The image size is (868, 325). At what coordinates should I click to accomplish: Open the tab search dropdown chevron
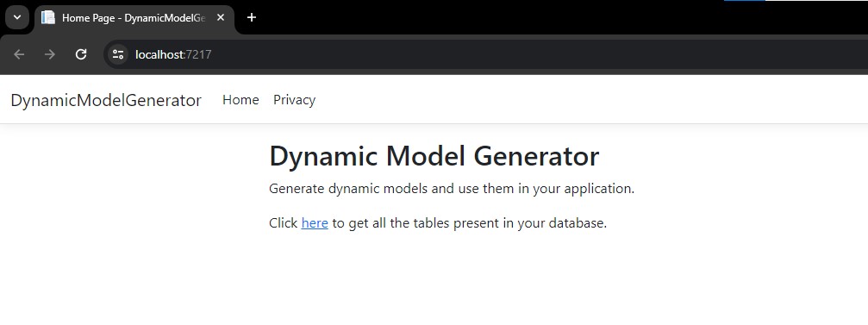coord(17,18)
